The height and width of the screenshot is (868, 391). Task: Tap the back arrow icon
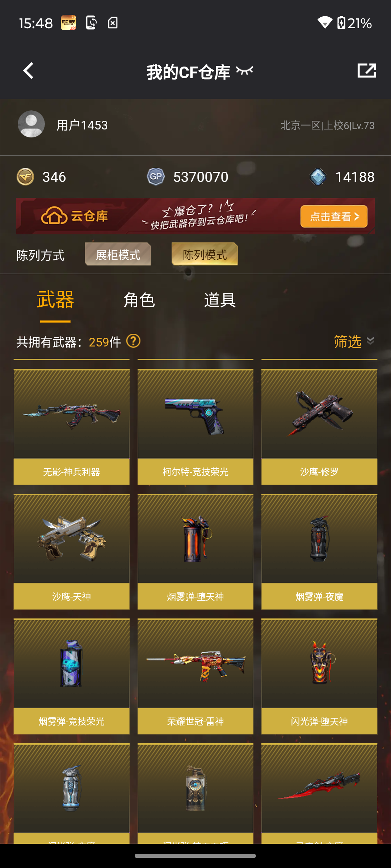[28, 71]
